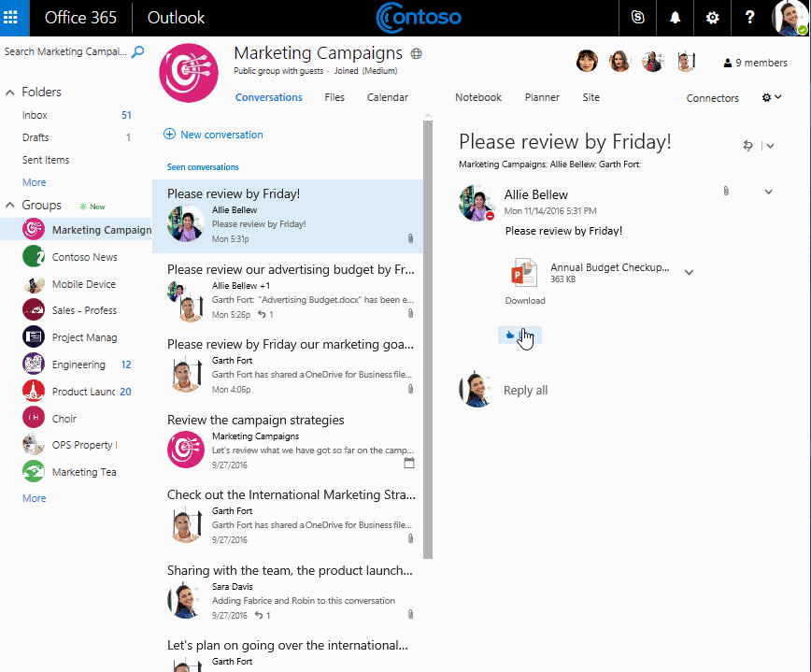
Task: Click the thumbs-up like icon on message
Action: tap(509, 335)
